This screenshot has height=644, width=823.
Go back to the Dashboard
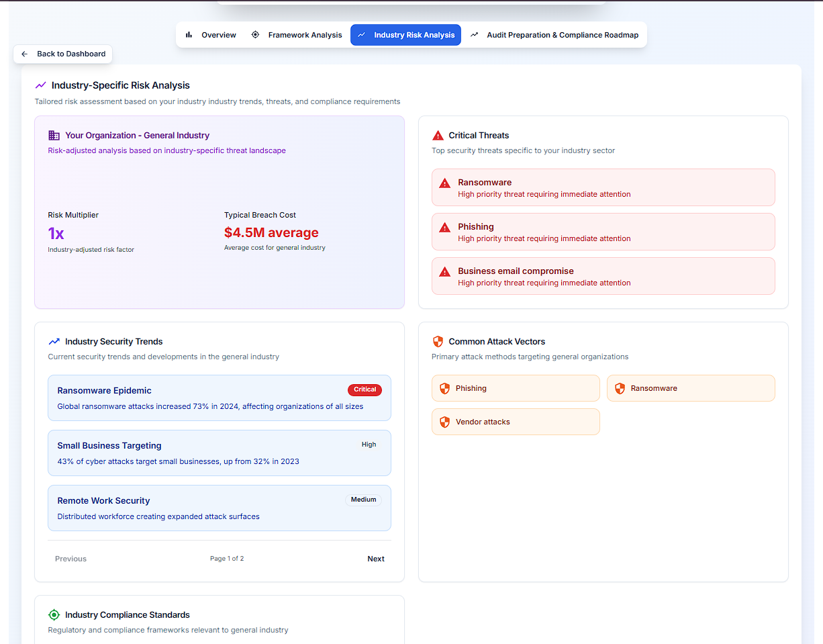(x=63, y=54)
